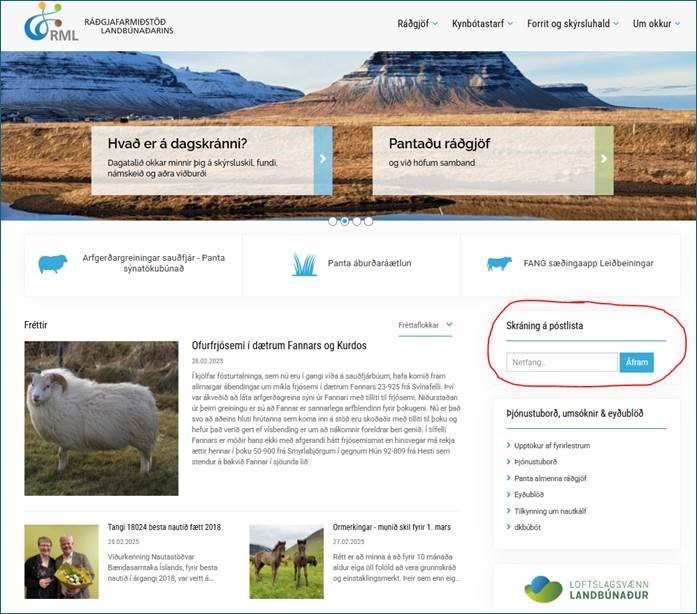Screen dimensions: 697x614
Task: Open the white sheep article thumbnail
Action: point(101,418)
